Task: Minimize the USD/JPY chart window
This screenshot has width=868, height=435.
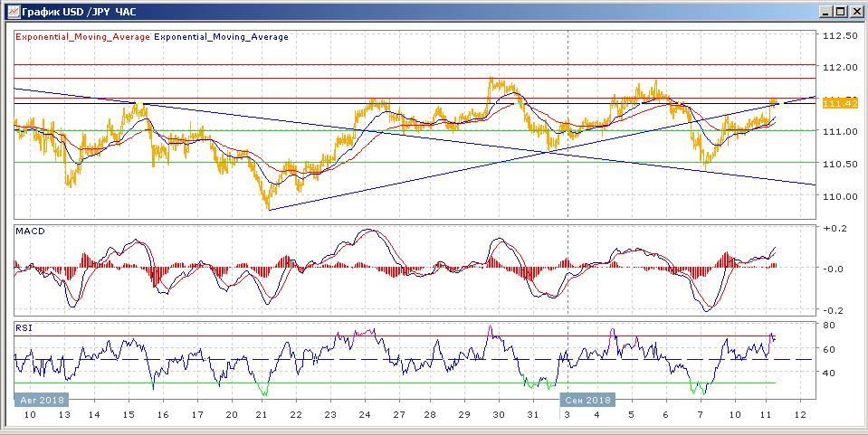Action: click(825, 11)
